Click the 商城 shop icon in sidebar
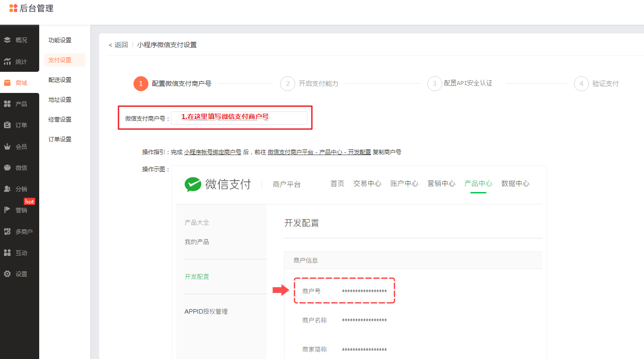 coord(7,83)
